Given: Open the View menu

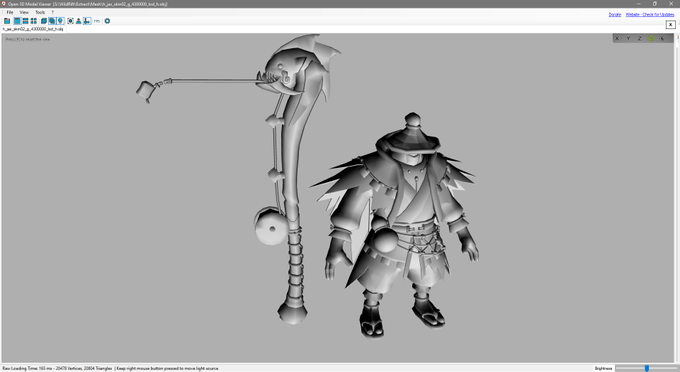Looking at the screenshot, I should pyautogui.click(x=24, y=12).
